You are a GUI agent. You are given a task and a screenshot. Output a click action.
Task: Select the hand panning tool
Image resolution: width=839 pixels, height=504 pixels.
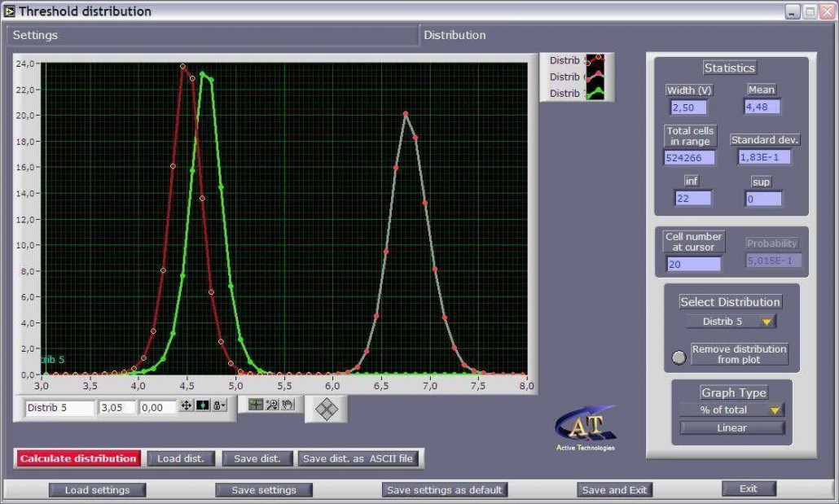pos(288,404)
